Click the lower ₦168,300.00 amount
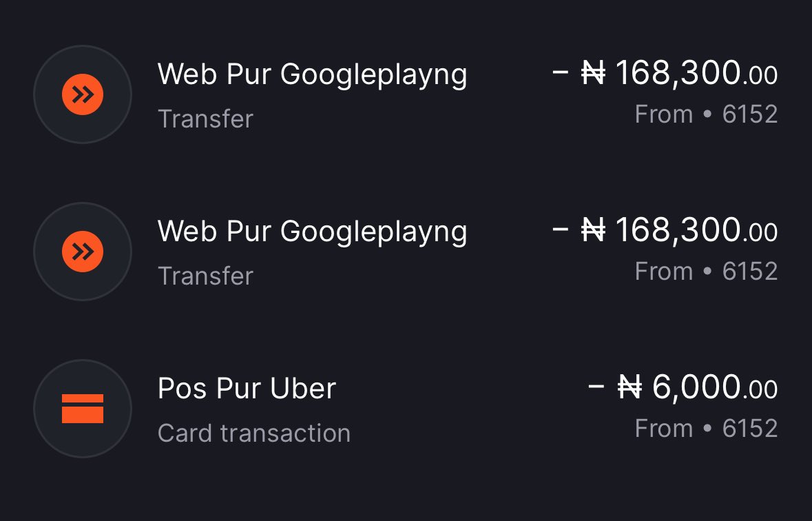This screenshot has width=812, height=521. tap(665, 229)
